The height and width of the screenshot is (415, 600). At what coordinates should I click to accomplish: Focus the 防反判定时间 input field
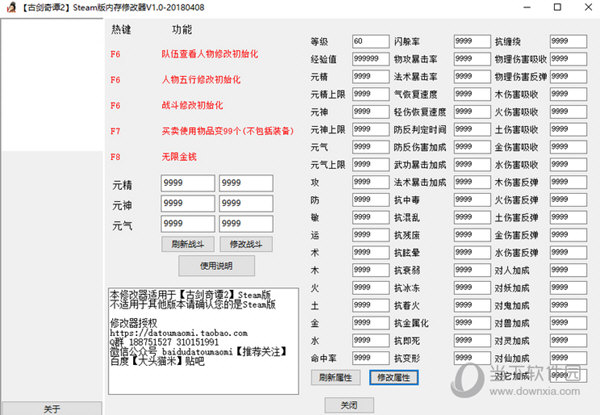472,129
